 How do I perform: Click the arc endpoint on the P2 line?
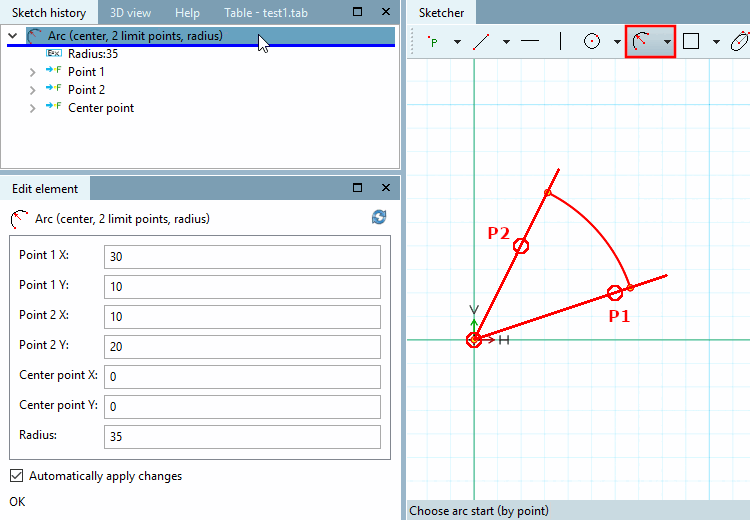point(548,193)
